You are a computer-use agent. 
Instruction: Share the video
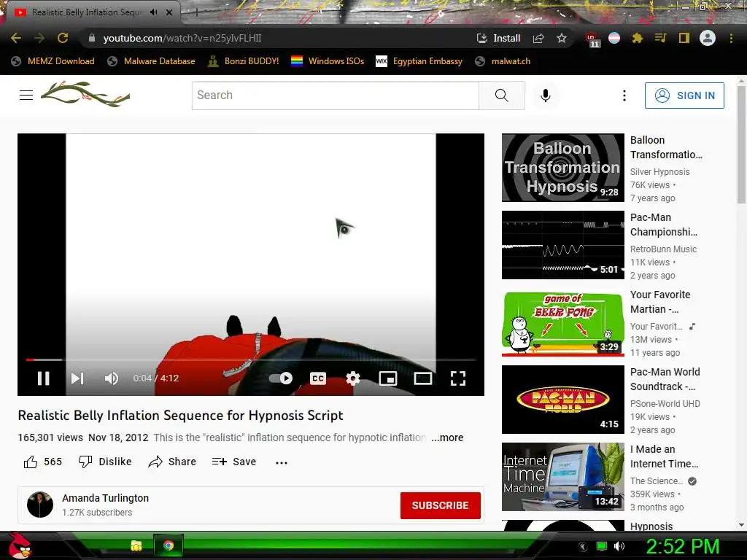click(172, 462)
